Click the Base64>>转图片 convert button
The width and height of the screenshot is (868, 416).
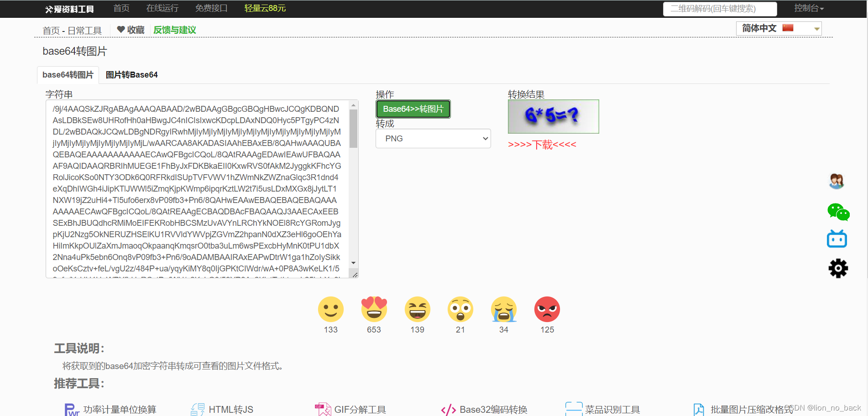tap(413, 109)
